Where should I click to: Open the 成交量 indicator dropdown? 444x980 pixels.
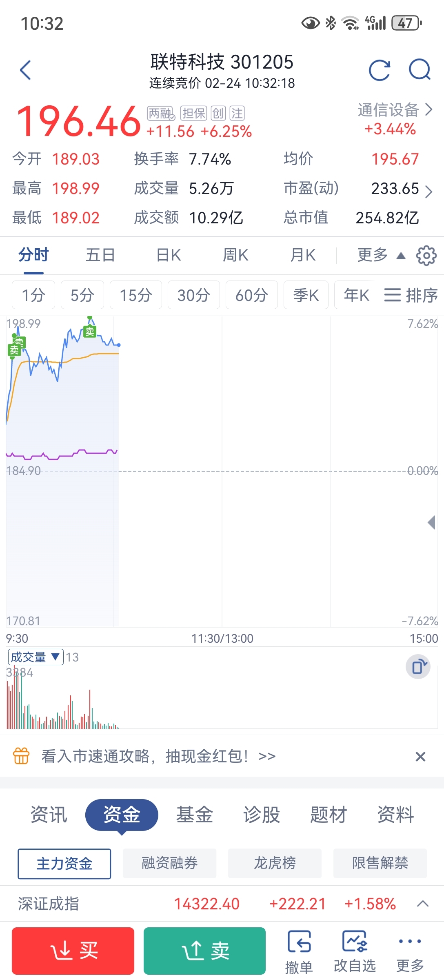click(36, 657)
